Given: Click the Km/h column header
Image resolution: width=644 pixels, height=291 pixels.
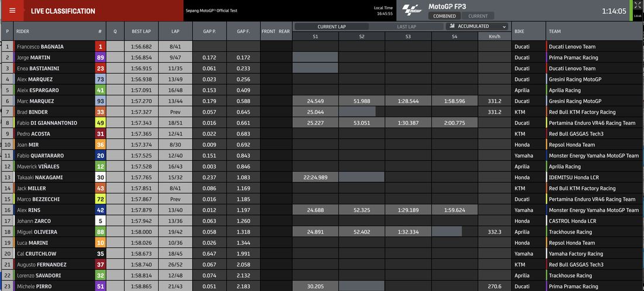Looking at the screenshot, I should coord(495,36).
